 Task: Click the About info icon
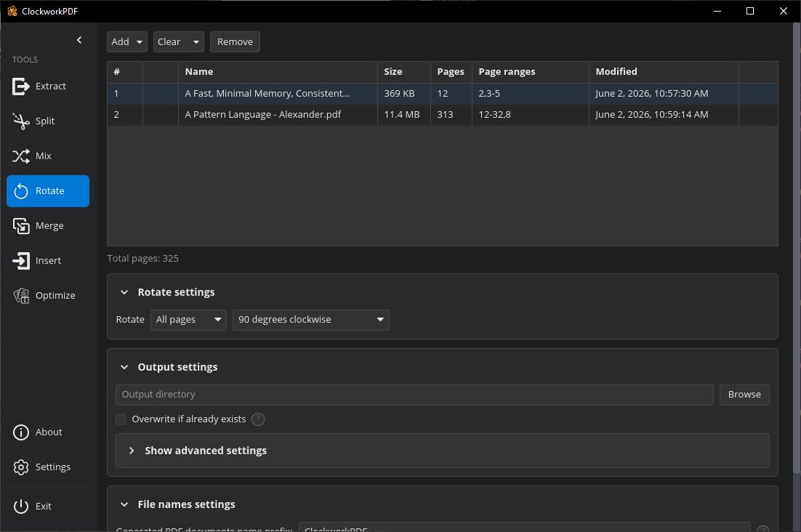click(21, 432)
